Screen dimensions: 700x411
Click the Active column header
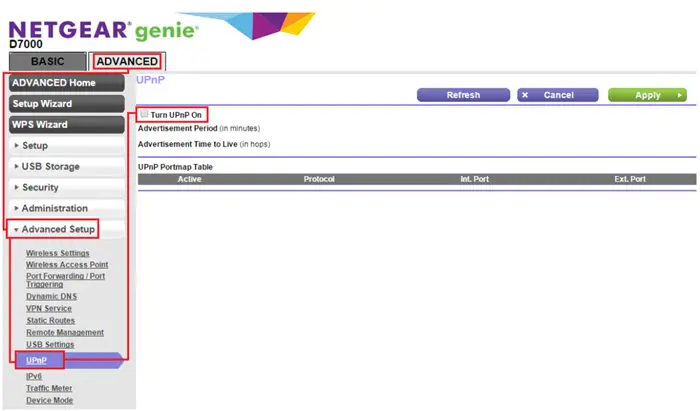click(190, 179)
